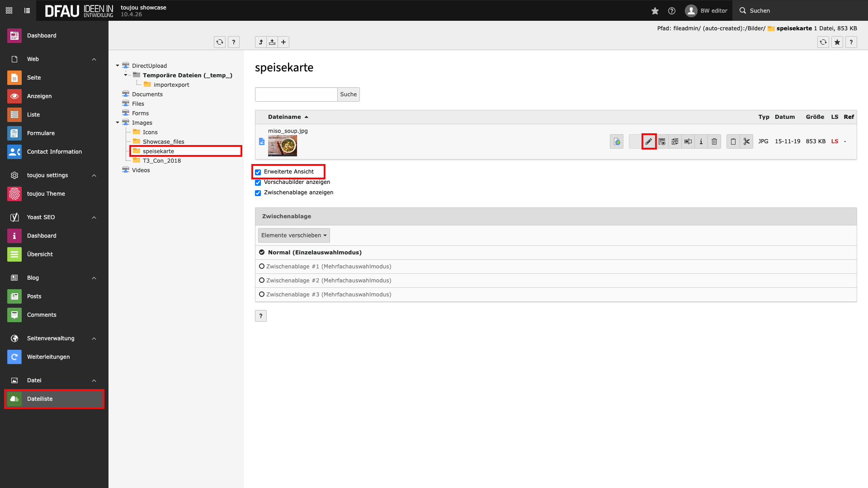Open the Elemente verschieben dropdown
This screenshot has width=868, height=488.
pyautogui.click(x=294, y=235)
